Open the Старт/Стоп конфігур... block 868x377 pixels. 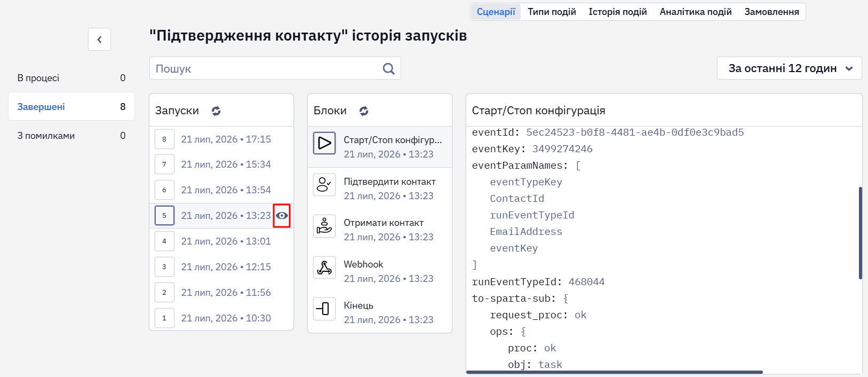pos(380,147)
